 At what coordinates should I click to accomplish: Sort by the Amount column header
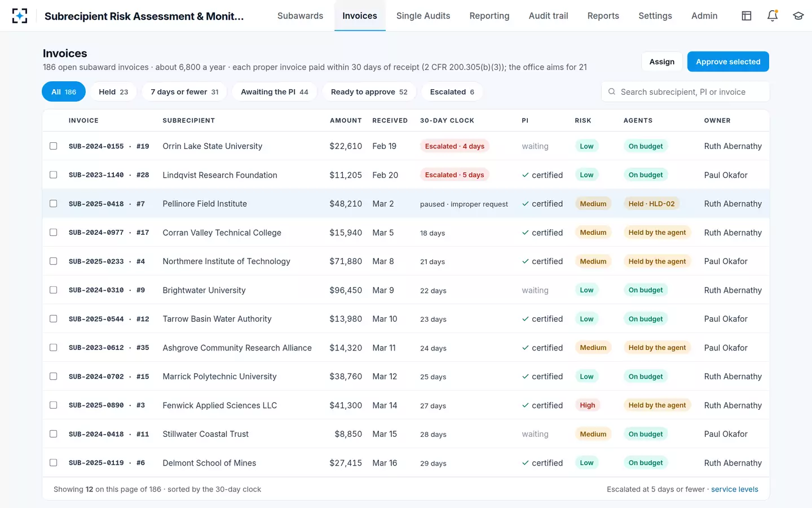(346, 120)
